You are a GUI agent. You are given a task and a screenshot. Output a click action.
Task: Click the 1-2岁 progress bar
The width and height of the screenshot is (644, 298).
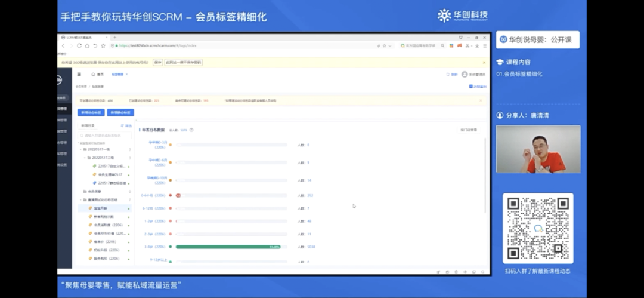231,221
